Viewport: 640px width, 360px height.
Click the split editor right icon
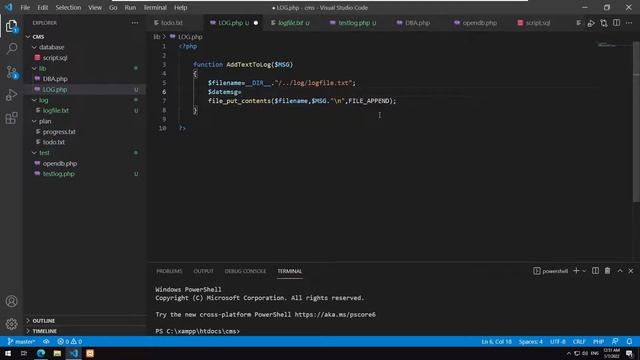[x=616, y=23]
